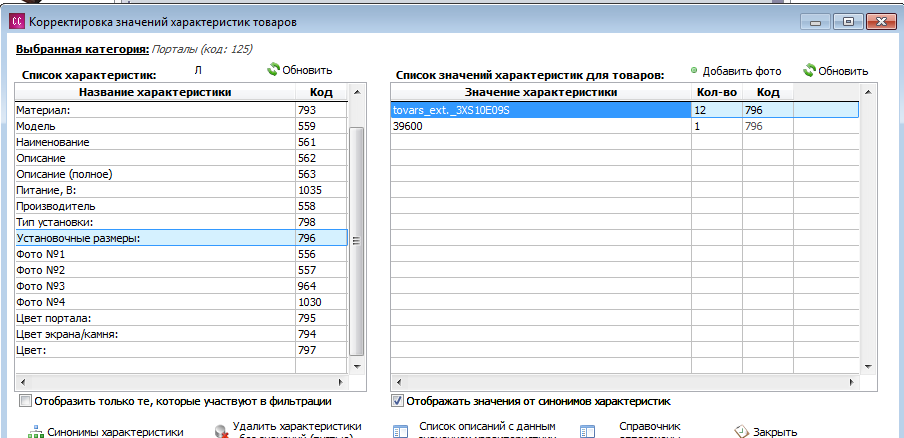Maximize the Корректировка значений window

click(x=848, y=22)
